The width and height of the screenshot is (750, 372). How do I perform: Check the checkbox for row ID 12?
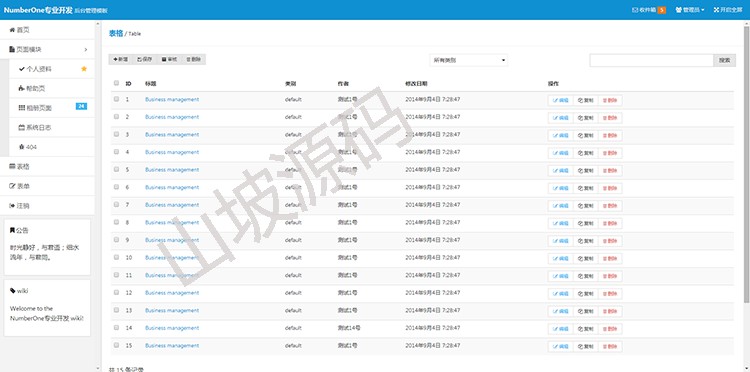pyautogui.click(x=116, y=292)
